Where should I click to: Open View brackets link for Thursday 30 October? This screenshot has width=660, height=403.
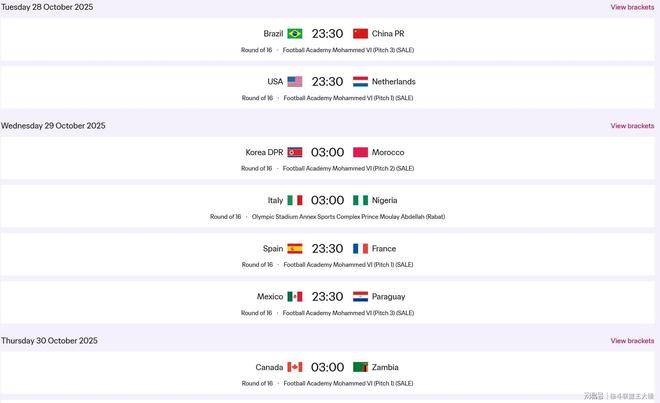[x=632, y=341]
